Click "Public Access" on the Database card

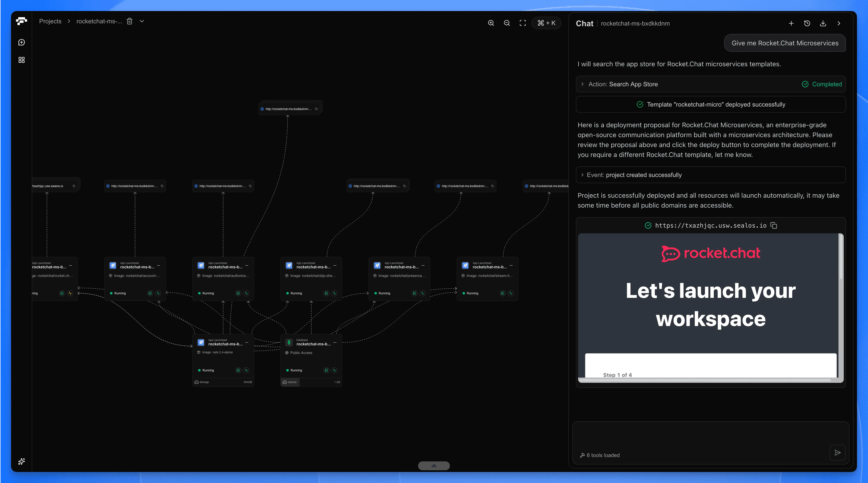coord(301,353)
